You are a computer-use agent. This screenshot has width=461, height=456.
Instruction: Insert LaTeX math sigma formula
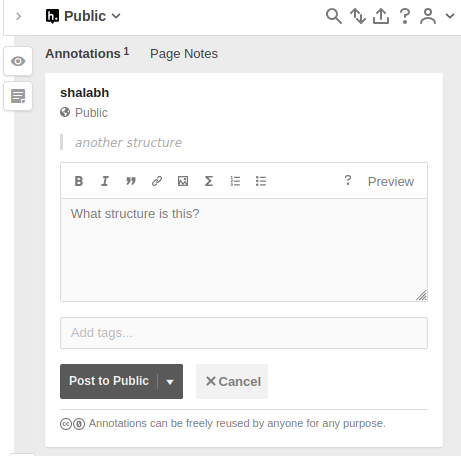pyautogui.click(x=209, y=181)
